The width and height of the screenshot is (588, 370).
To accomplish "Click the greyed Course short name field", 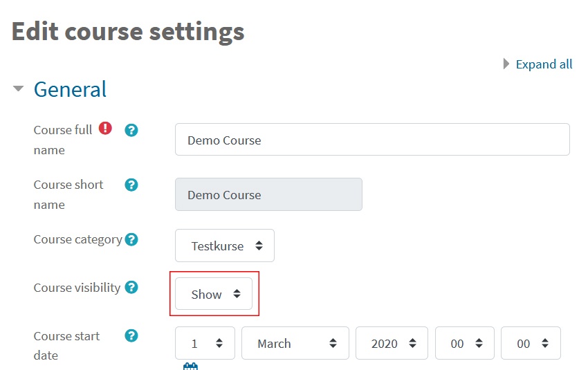I will 268,194.
